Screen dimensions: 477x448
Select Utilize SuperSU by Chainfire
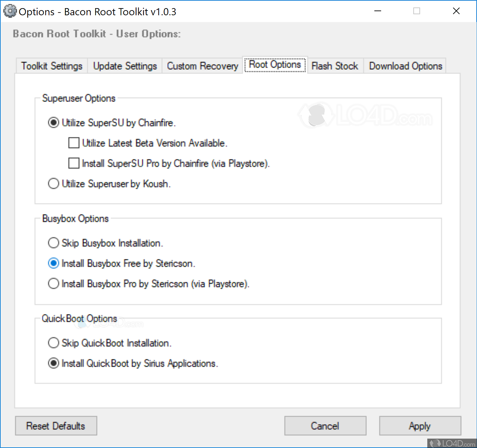tap(53, 123)
